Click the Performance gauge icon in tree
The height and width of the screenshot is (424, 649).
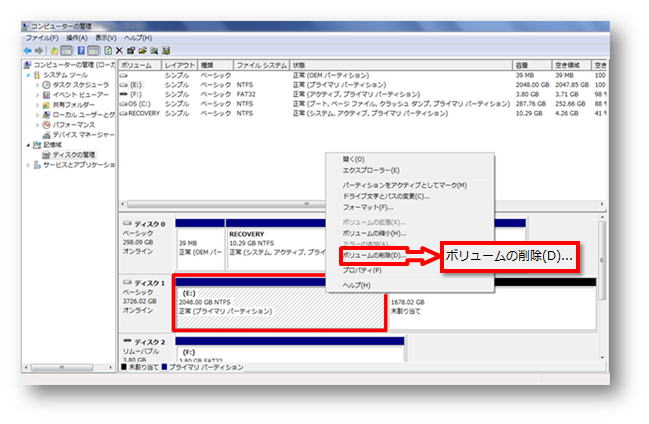pos(46,125)
